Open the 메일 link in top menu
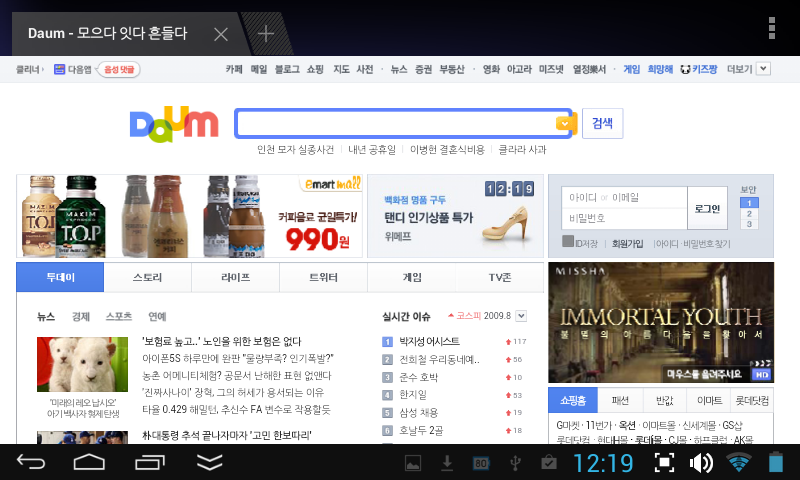The height and width of the screenshot is (480, 800). pos(259,69)
